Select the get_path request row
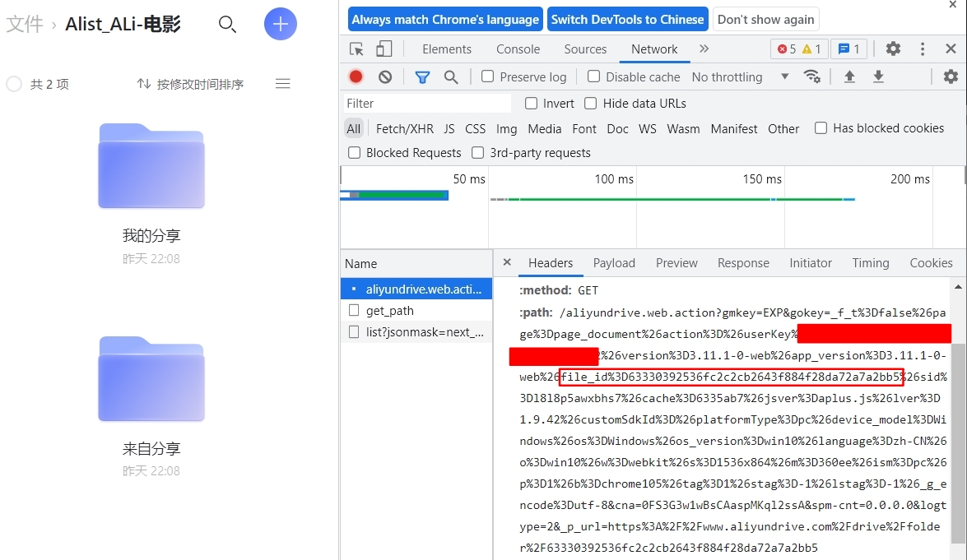This screenshot has width=967, height=560. [416, 311]
